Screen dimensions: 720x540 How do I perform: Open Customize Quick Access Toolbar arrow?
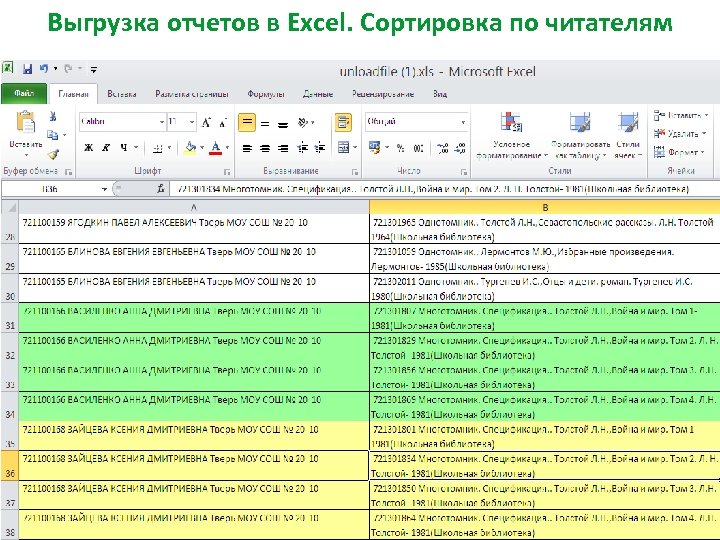tap(94, 70)
